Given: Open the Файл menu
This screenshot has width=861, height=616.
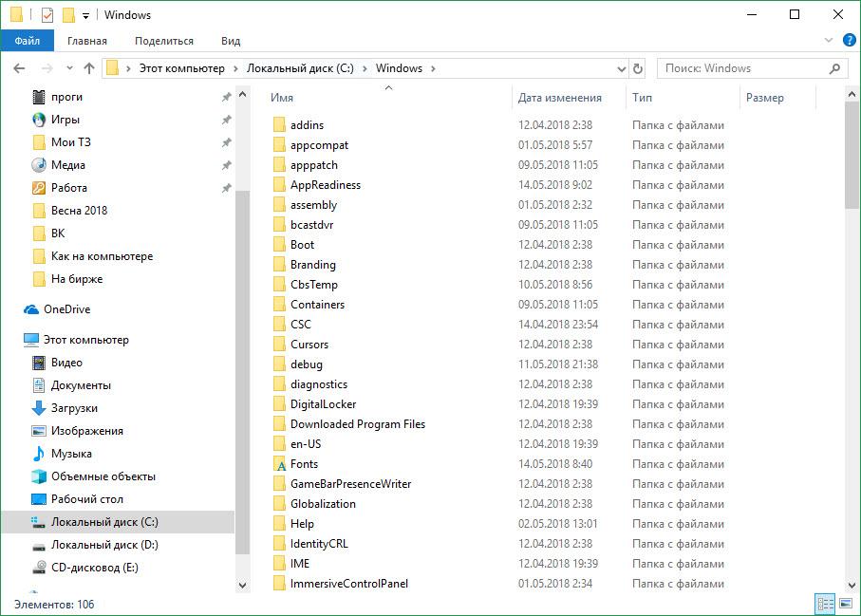Looking at the screenshot, I should pos(27,41).
